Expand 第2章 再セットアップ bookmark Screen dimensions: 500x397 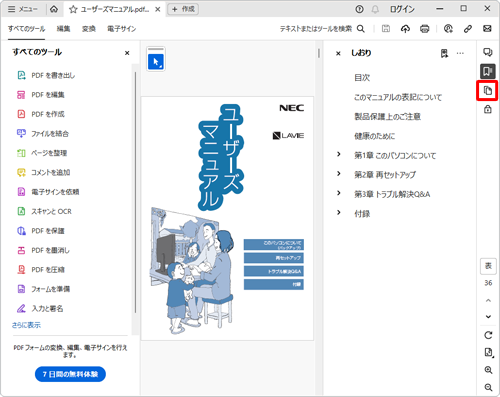pos(339,173)
